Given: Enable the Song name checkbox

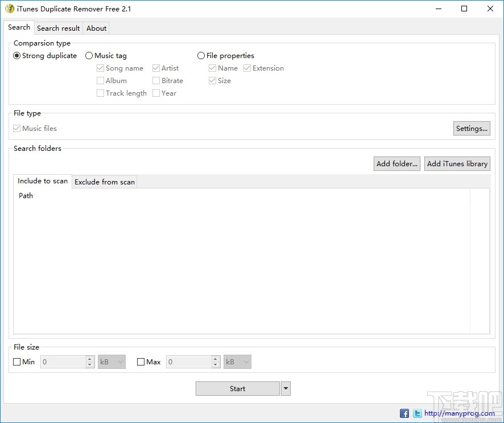Looking at the screenshot, I should [100, 68].
